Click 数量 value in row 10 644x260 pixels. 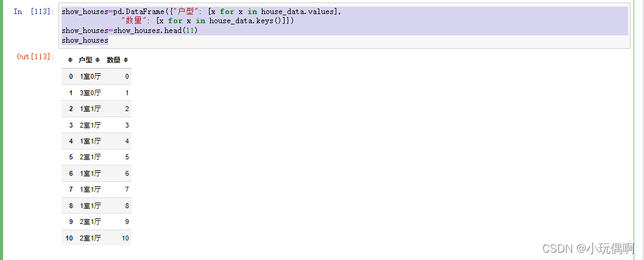click(x=126, y=238)
